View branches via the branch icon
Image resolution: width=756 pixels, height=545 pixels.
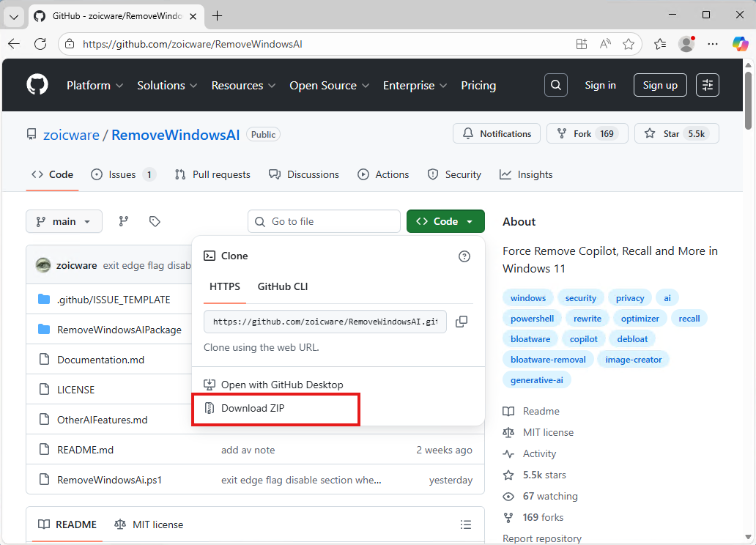point(124,221)
